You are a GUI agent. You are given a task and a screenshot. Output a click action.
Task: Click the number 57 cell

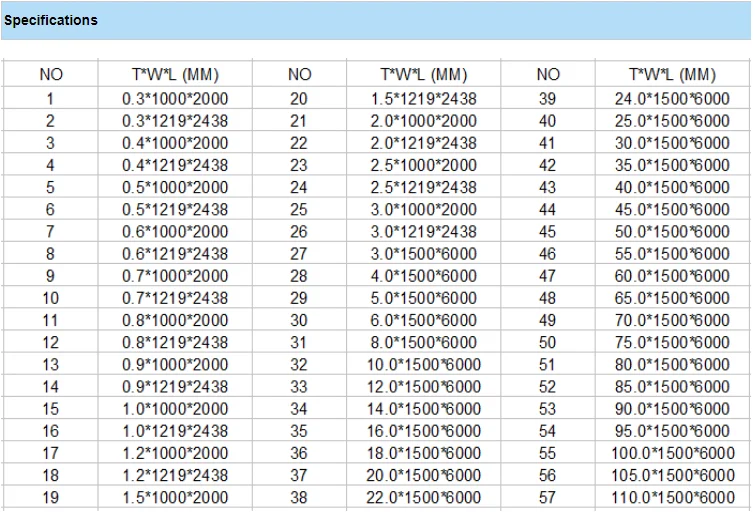(x=547, y=498)
